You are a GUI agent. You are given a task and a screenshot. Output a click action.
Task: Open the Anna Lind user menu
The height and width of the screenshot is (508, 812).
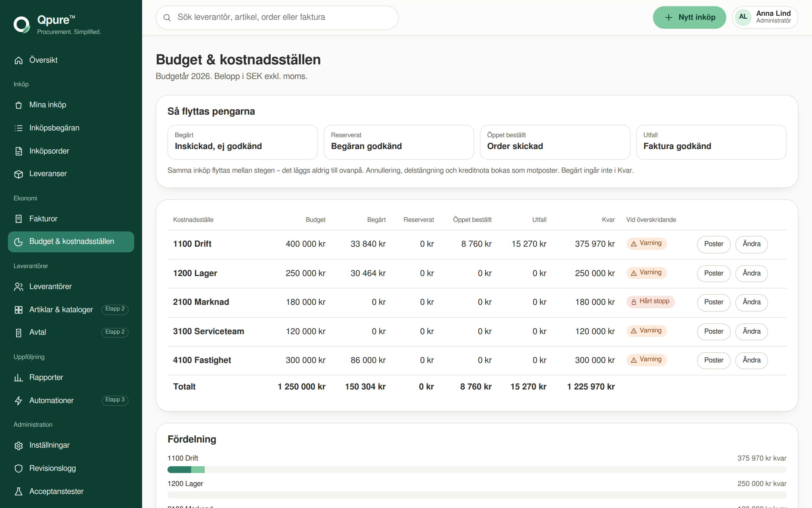765,17
